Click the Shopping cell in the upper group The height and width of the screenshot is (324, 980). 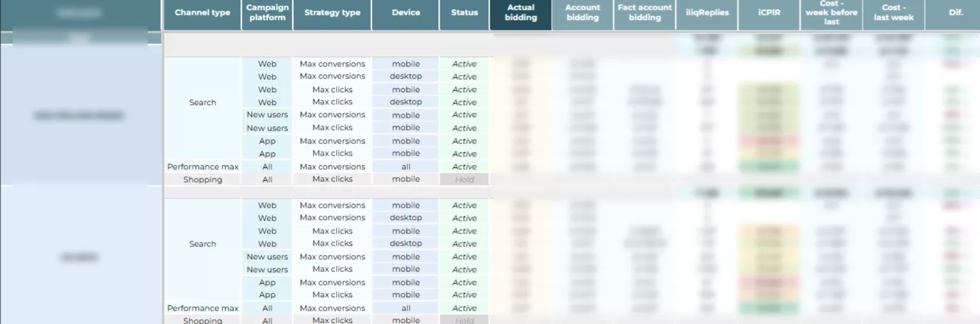[202, 180]
